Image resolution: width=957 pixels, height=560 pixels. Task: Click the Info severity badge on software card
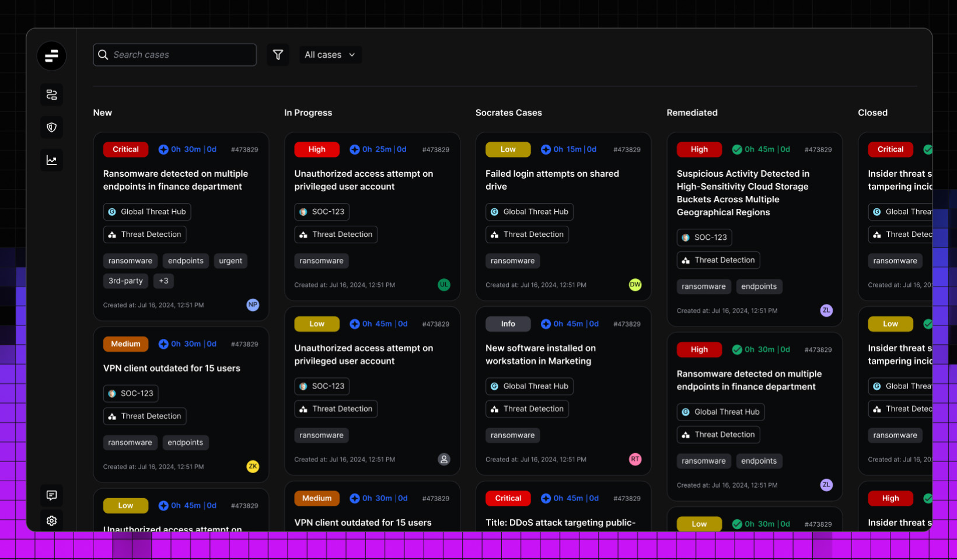point(508,324)
